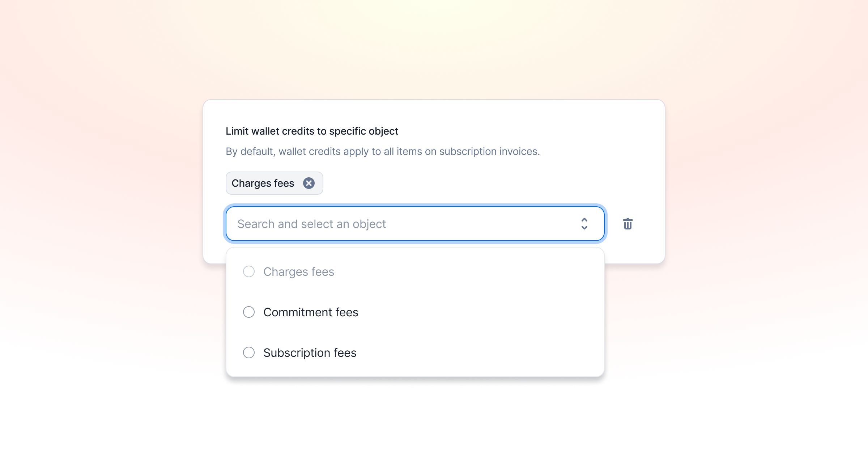Select the Subscription fees radio circle
The image size is (868, 456).
click(x=249, y=352)
